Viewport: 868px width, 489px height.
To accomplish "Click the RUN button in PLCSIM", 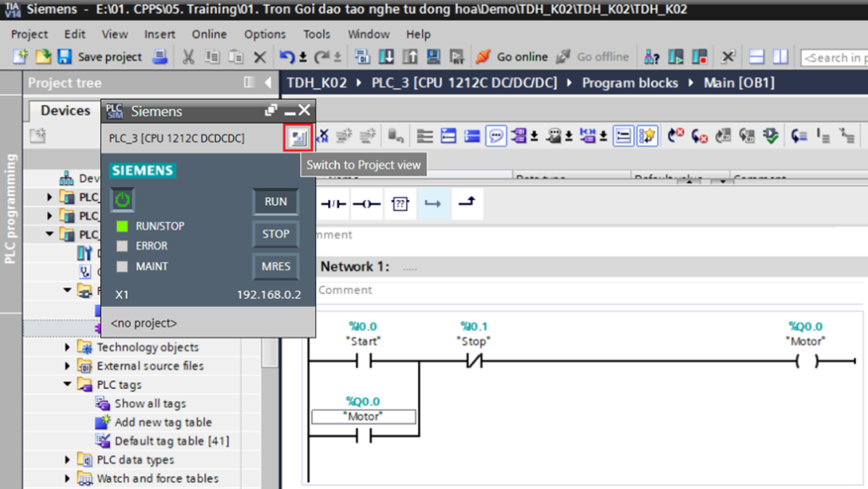I will pyautogui.click(x=275, y=202).
